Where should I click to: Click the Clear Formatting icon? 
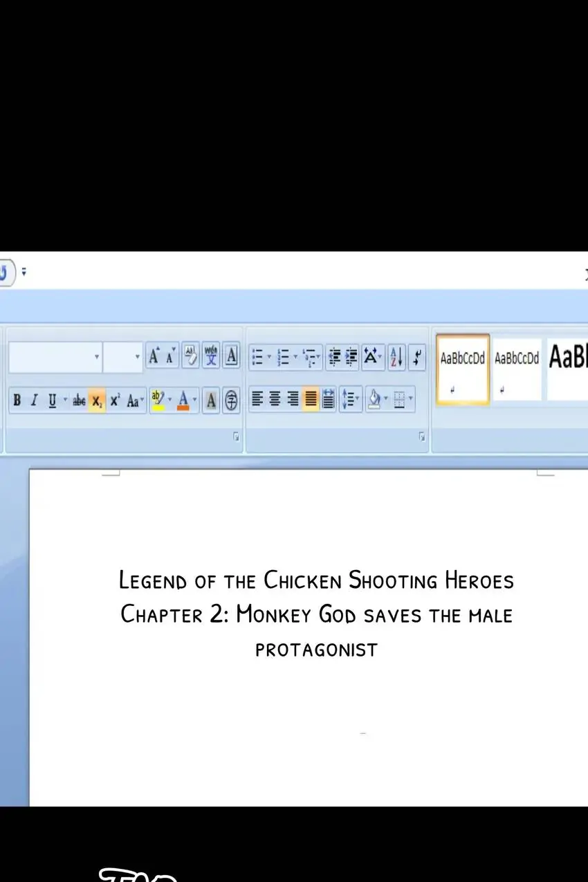point(190,357)
